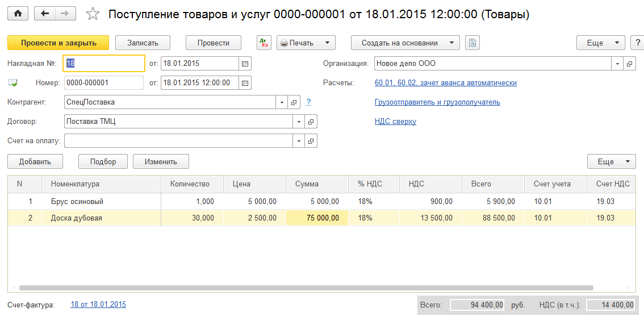Expand the Договор dropdown list
Screen dimensions: 644x316
coord(299,122)
